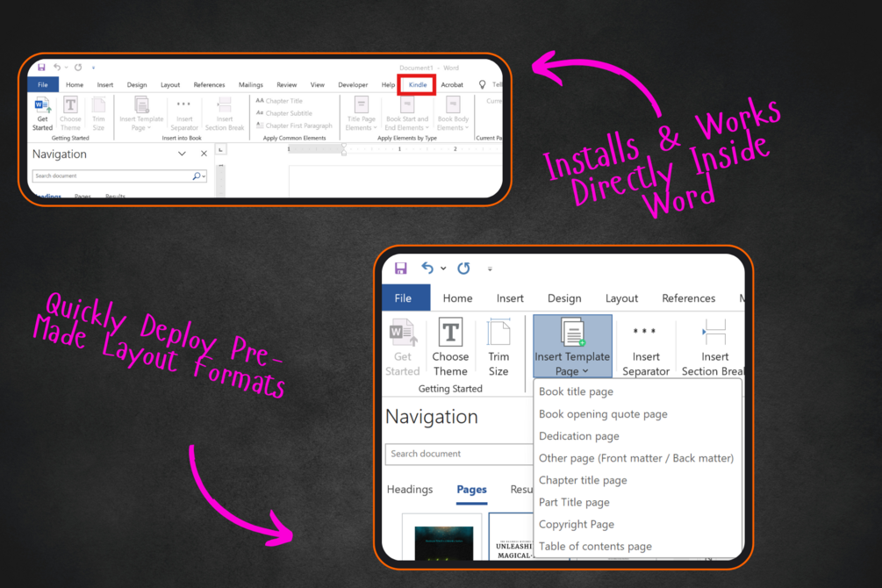
Task: Open Customize Quick Access Toolbar in Kindle-tab window
Action: (93, 68)
